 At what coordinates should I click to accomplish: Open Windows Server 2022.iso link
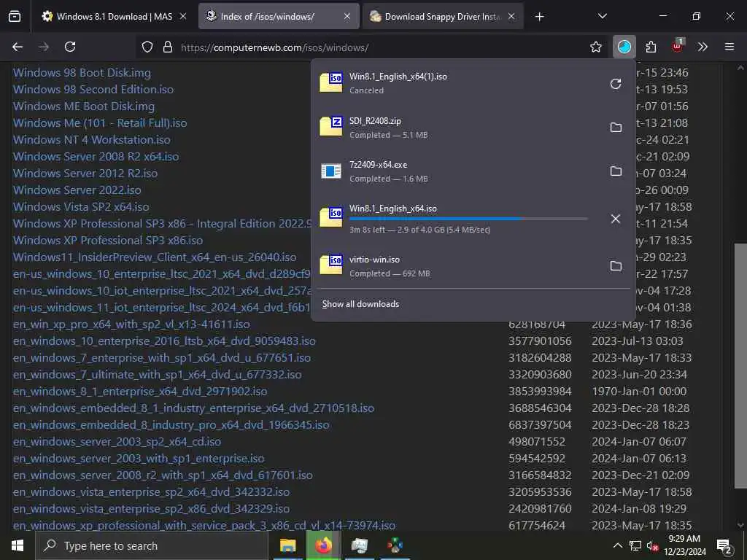click(77, 190)
